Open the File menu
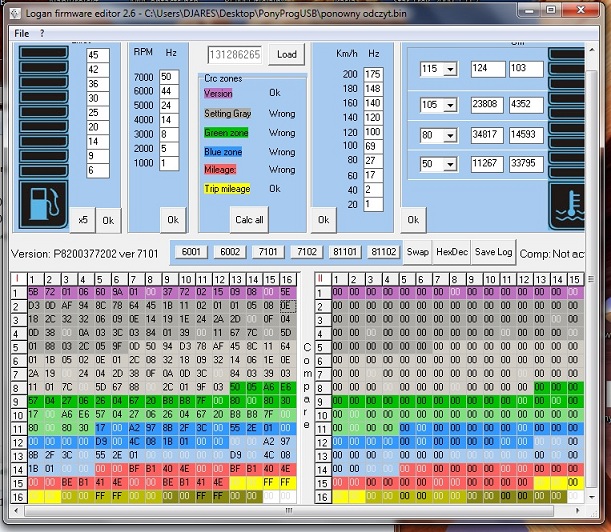611x532 pixels. [22, 34]
